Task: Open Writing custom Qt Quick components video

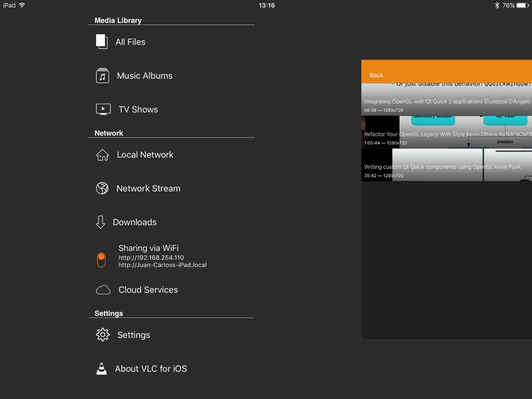Action: click(x=447, y=164)
